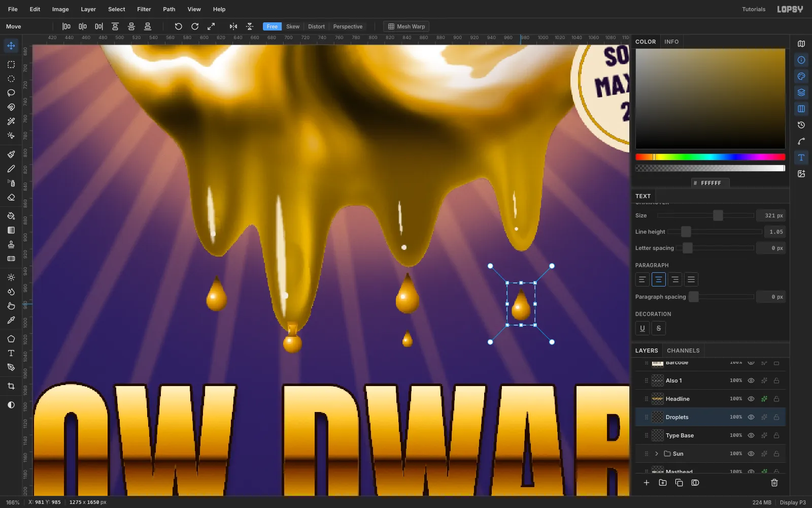
Task: Align left edges in the options bar
Action: [x=66, y=26]
